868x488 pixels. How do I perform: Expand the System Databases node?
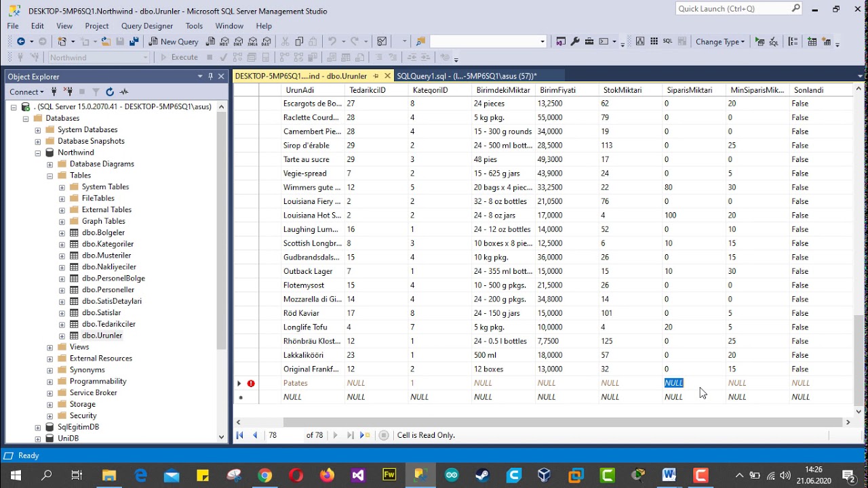tap(38, 129)
